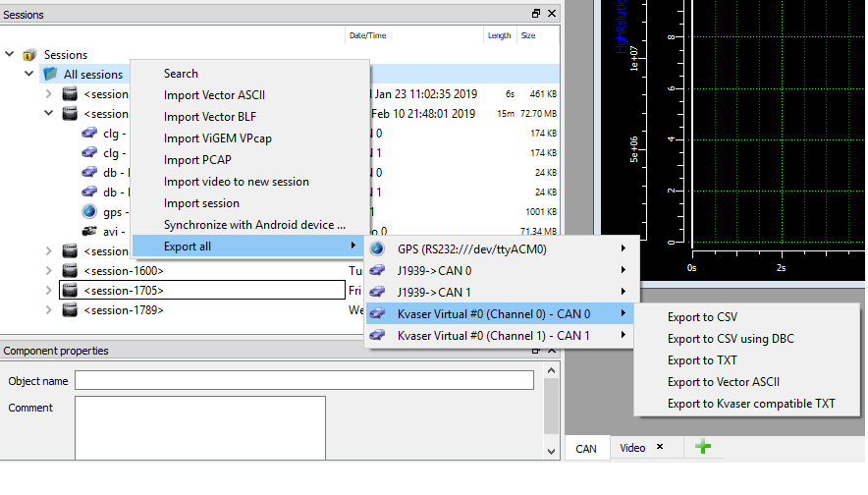Select Import video to new session
The height and width of the screenshot is (495, 868).
pos(250,182)
